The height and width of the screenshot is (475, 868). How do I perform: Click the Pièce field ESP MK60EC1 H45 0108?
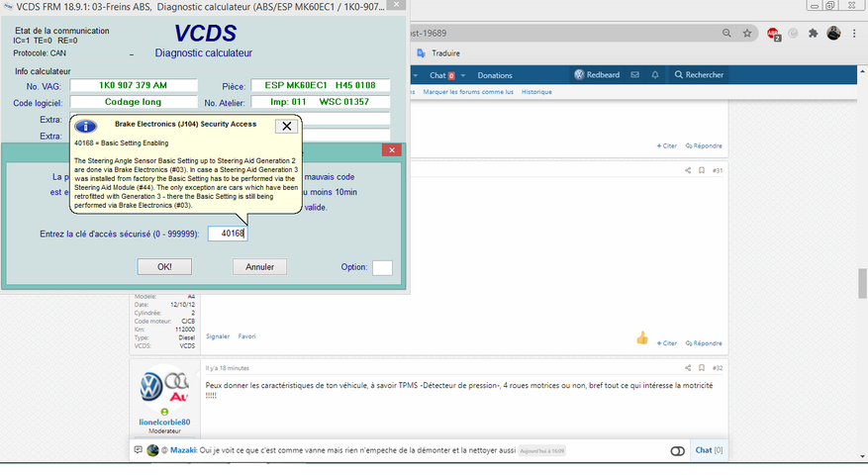(x=320, y=85)
